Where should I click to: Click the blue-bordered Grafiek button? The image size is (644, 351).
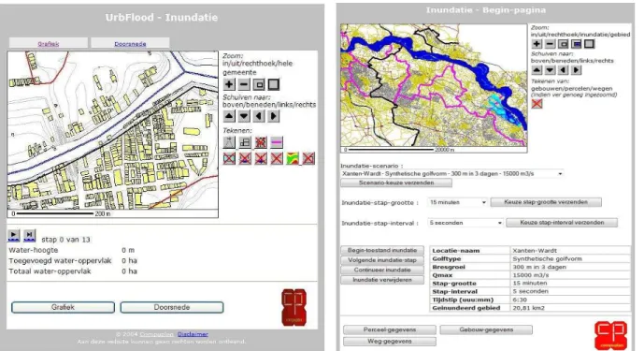pyautogui.click(x=63, y=307)
